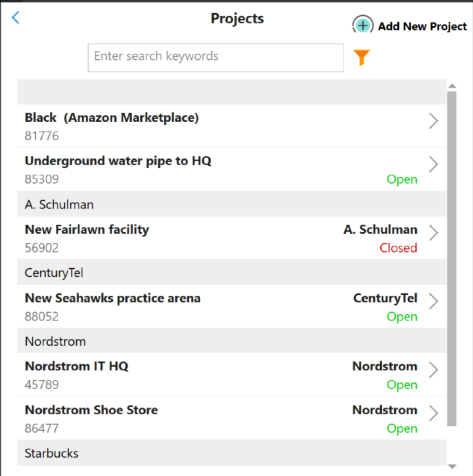The height and width of the screenshot is (476, 473).
Task: Select the Nordstrom IT HQ title
Action: (x=77, y=366)
